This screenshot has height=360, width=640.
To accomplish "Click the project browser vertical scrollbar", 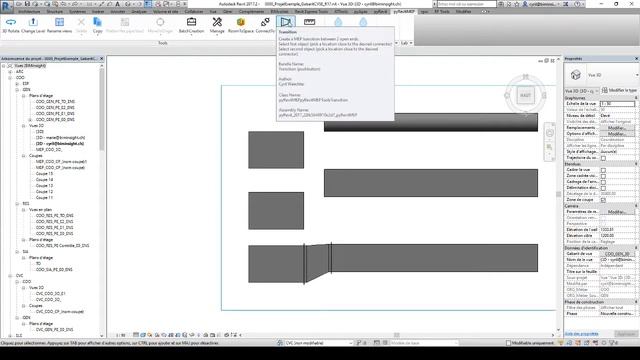I will [x=102, y=109].
